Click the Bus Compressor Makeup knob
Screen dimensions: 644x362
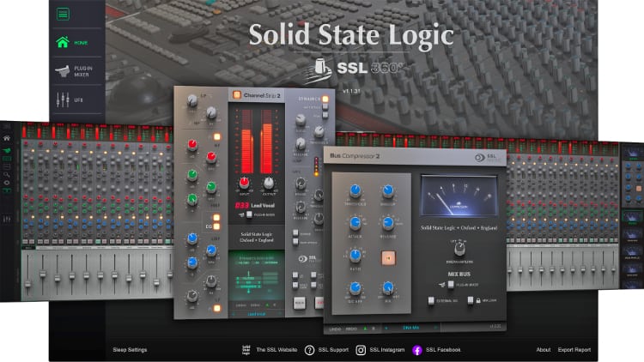coord(388,190)
